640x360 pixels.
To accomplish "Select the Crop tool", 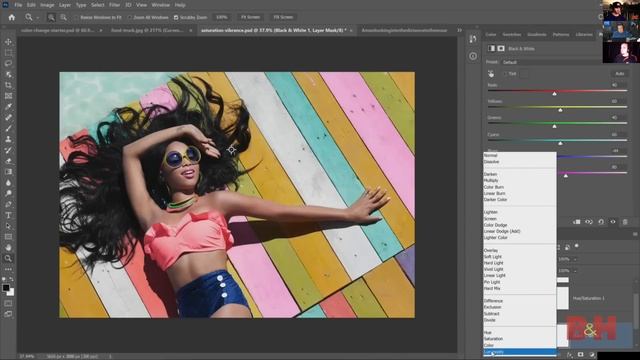I will (x=8, y=85).
